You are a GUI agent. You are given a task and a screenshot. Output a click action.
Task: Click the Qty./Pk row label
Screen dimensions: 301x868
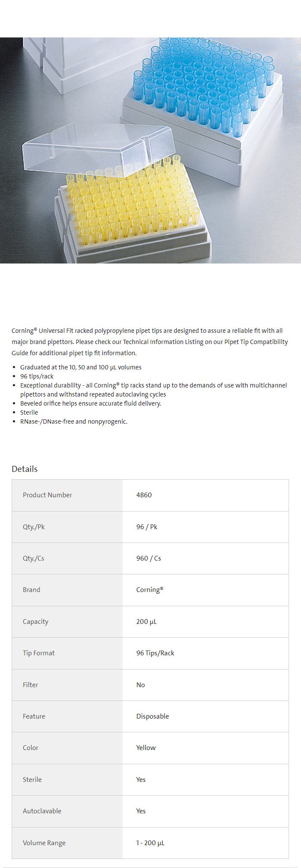(34, 527)
